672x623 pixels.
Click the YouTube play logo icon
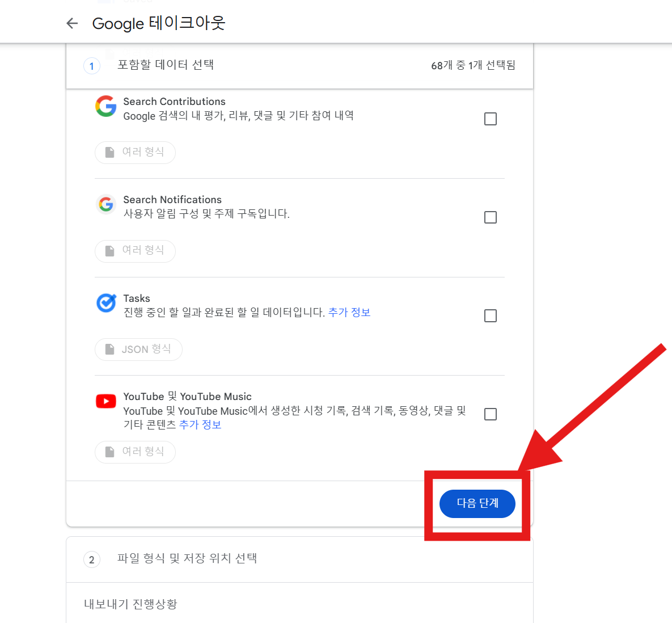(x=106, y=401)
